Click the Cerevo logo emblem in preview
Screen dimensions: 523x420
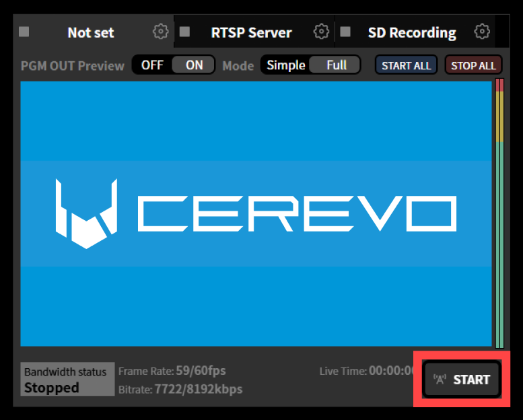tap(86, 213)
